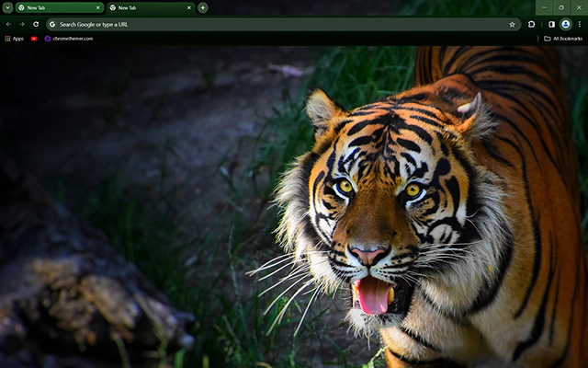The height and width of the screenshot is (368, 588).
Task: Click the favicon of the second New Tab
Action: pyautogui.click(x=112, y=7)
